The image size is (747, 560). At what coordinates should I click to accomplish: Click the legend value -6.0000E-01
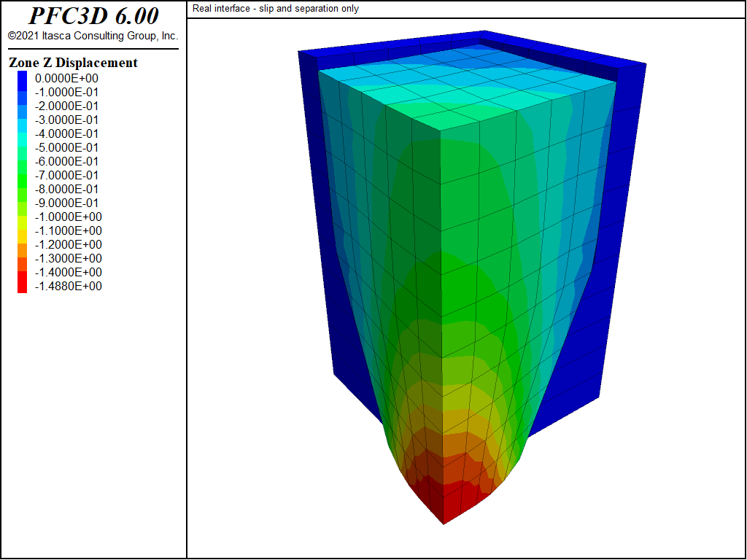click(66, 161)
